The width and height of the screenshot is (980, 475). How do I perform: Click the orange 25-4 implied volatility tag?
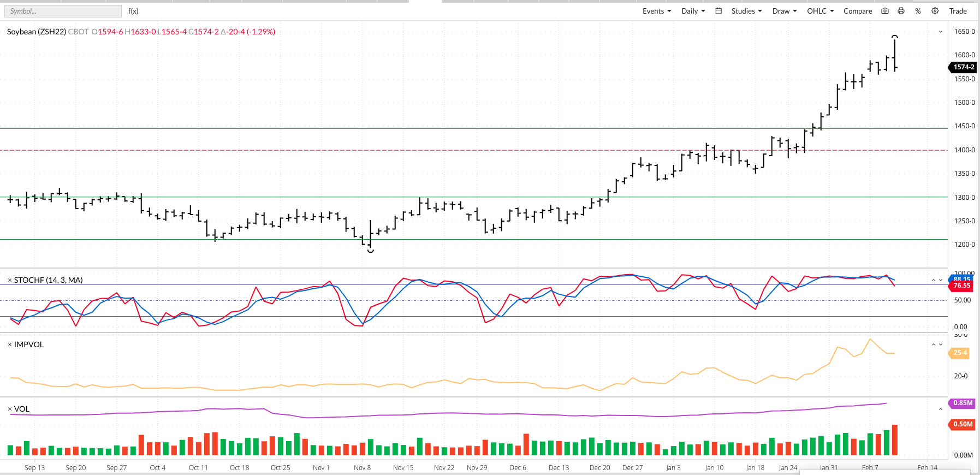click(x=960, y=353)
